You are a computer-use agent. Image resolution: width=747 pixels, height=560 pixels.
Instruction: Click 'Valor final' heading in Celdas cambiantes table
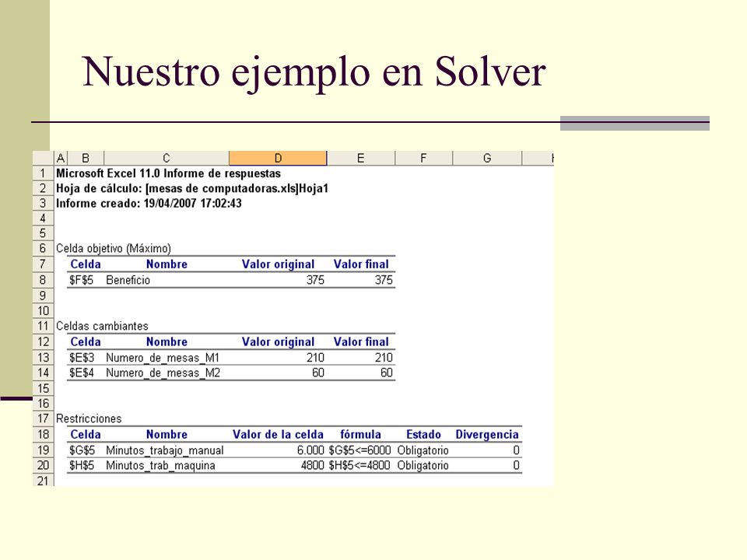click(x=361, y=342)
